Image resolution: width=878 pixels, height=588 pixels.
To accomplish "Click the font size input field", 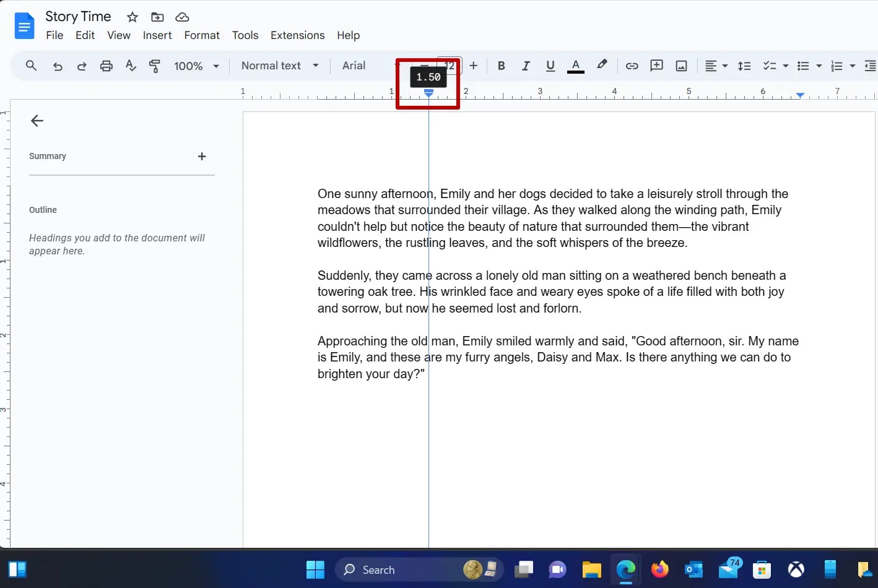I will pos(449,66).
